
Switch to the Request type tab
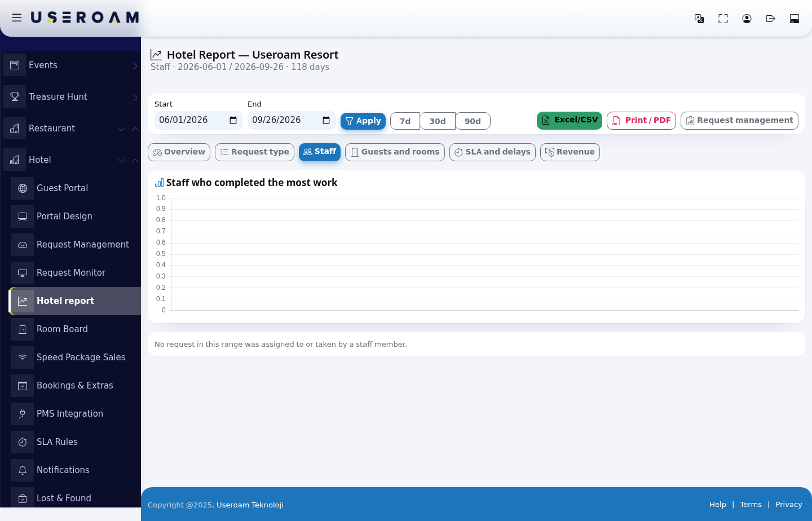click(x=254, y=152)
